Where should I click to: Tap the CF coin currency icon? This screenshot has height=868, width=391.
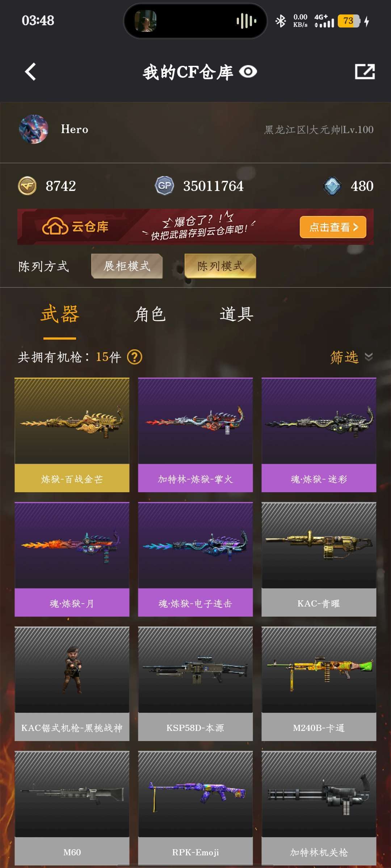point(27,186)
